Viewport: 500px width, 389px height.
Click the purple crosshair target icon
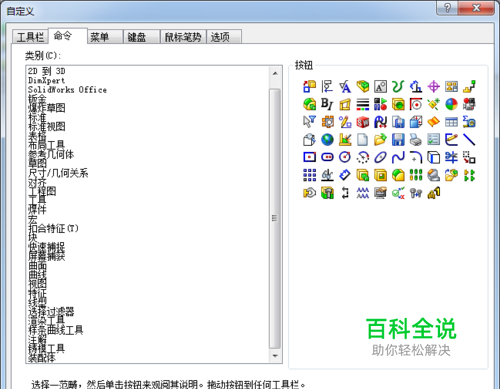433,87
